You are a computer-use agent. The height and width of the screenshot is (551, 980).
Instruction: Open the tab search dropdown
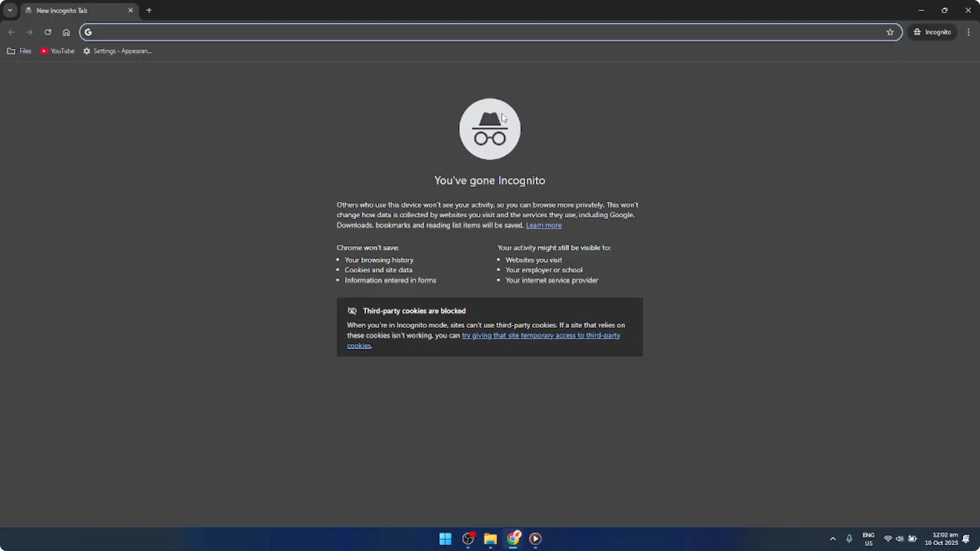(x=10, y=10)
